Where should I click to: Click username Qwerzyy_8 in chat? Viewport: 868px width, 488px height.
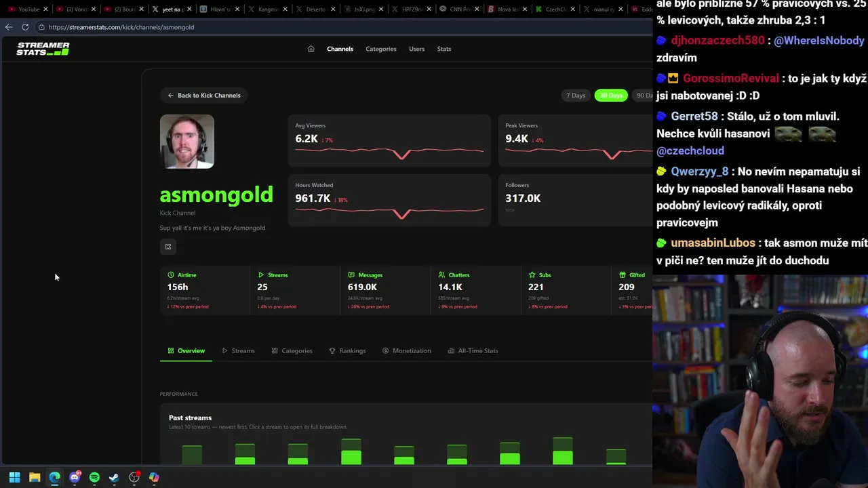700,172
